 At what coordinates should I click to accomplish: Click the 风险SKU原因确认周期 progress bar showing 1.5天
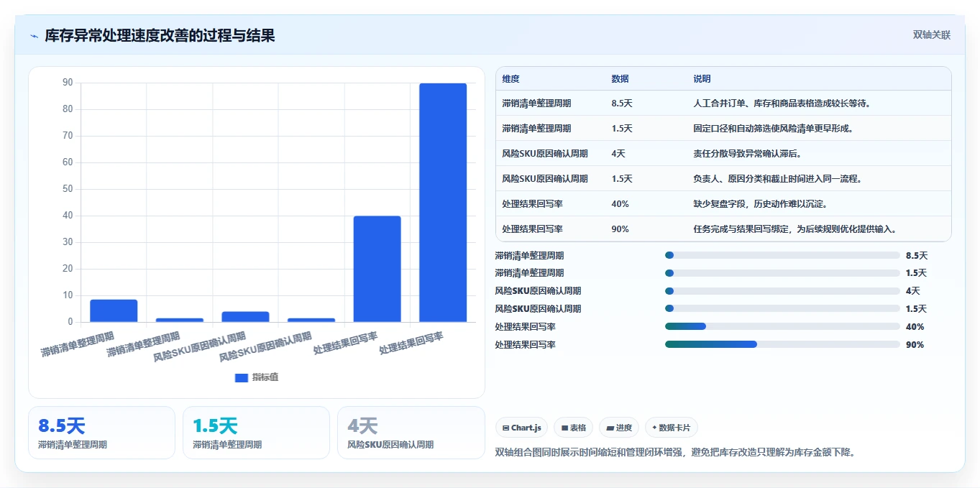tap(782, 308)
